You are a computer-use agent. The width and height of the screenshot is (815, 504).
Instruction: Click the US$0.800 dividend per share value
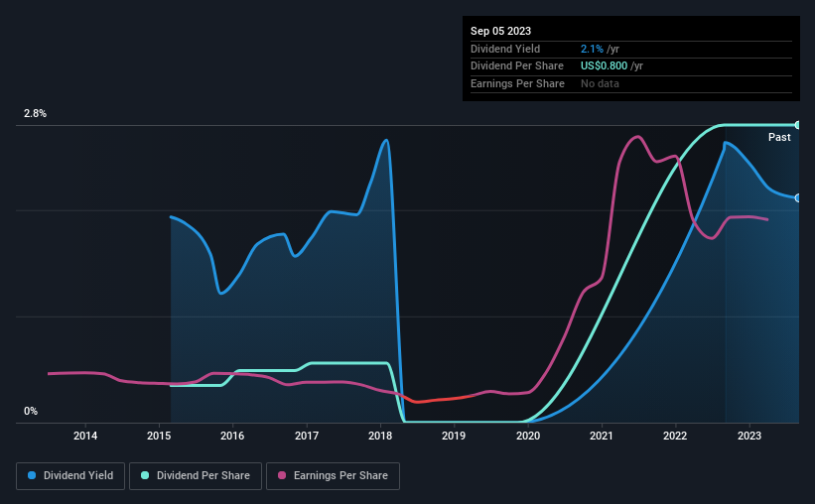click(604, 66)
